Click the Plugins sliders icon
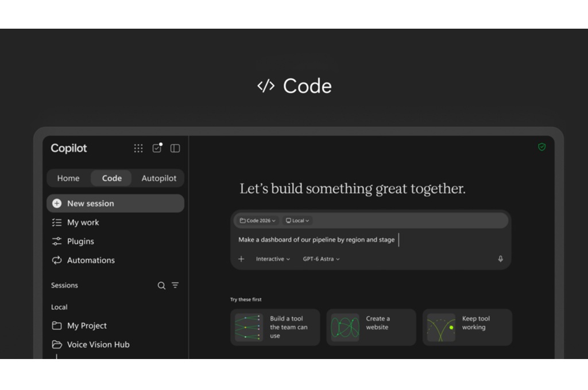The image size is (588, 390). click(x=57, y=241)
